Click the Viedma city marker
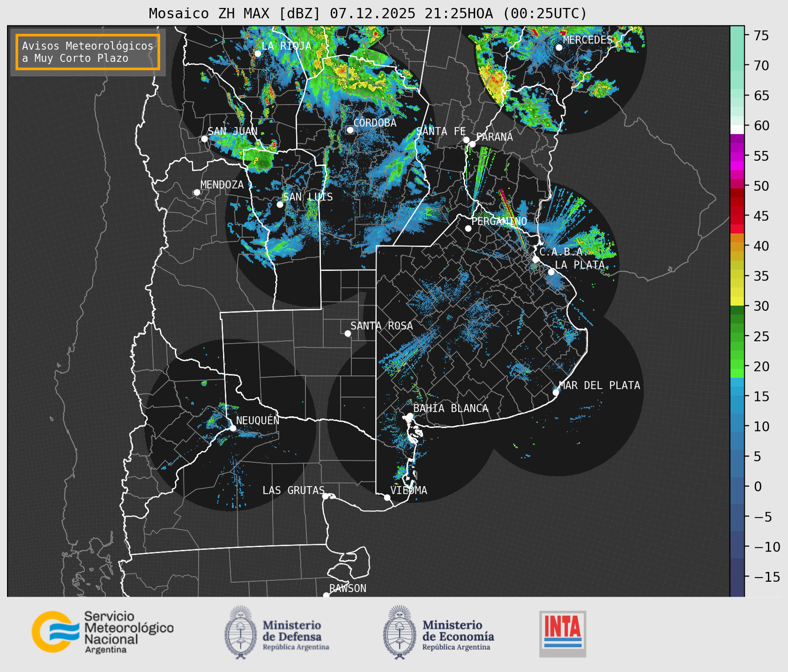 coord(387,497)
